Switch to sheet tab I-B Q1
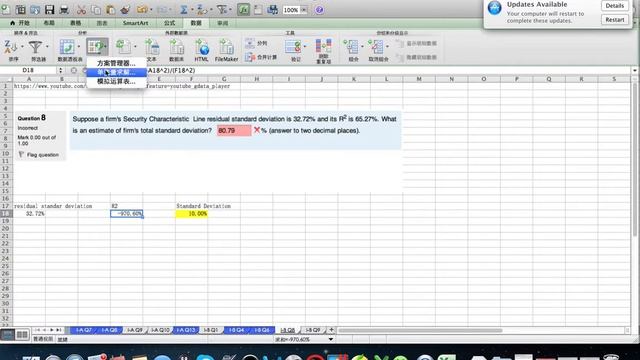 211,330
